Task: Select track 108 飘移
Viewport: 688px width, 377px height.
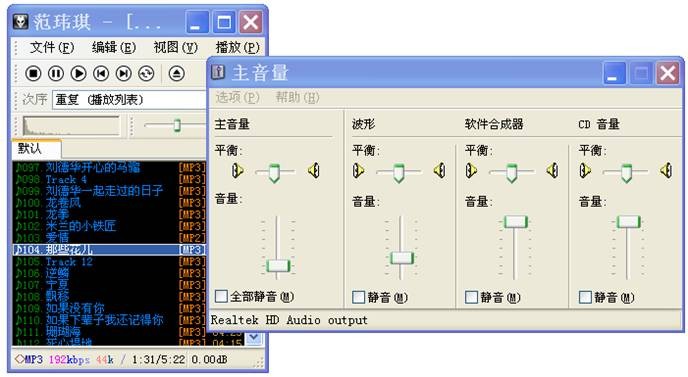Action: tap(109, 297)
